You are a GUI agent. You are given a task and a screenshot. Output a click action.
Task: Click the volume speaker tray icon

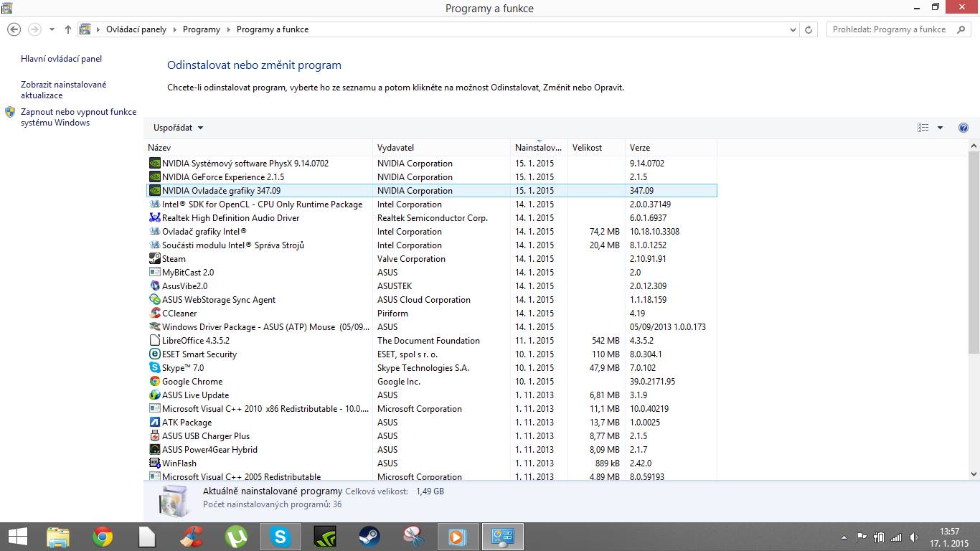tap(913, 537)
